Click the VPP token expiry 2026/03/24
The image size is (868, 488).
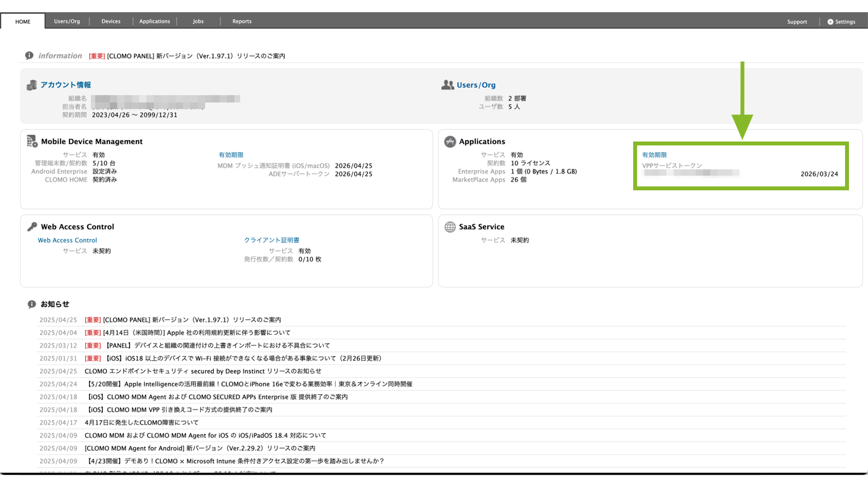pyautogui.click(x=819, y=174)
